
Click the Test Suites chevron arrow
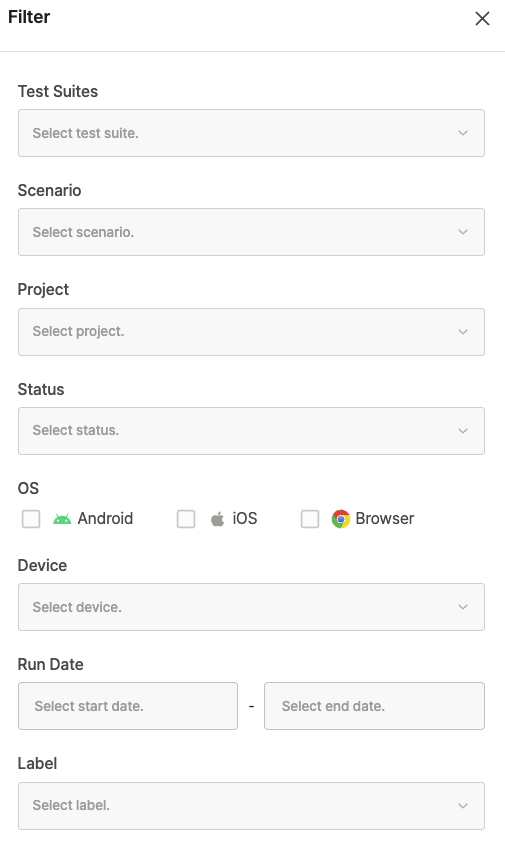pyautogui.click(x=463, y=133)
